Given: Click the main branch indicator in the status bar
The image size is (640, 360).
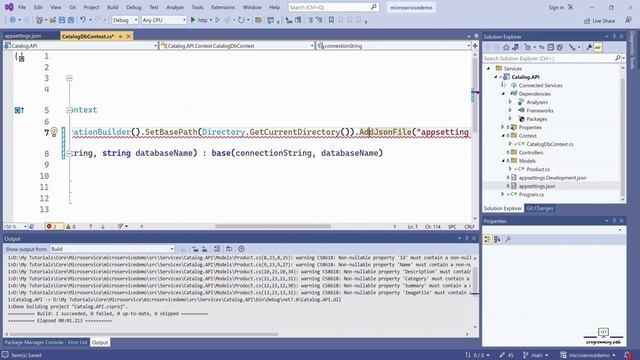Looking at the screenshot, I should (x=536, y=355).
